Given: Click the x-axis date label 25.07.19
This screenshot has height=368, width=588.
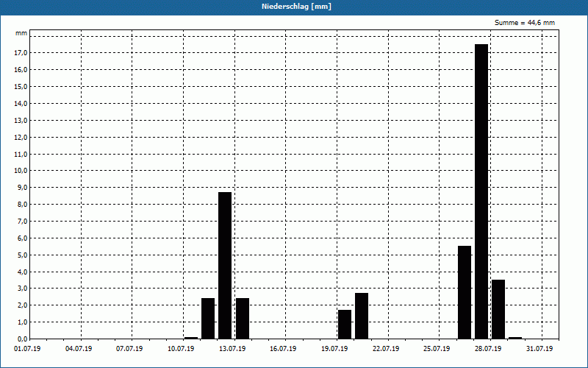Looking at the screenshot, I should pos(437,349).
